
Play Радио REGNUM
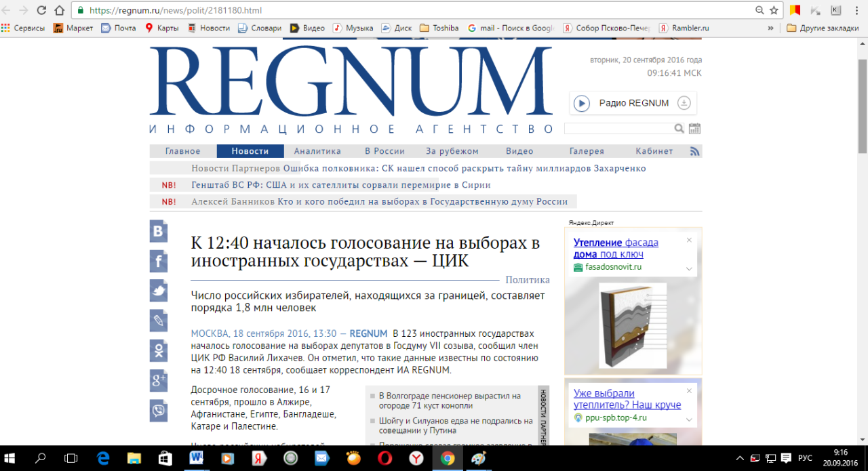tap(582, 103)
